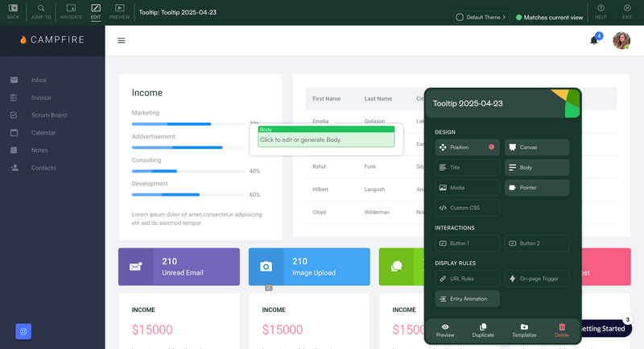Open the Media design setting
644x349 pixels.
pos(467,188)
